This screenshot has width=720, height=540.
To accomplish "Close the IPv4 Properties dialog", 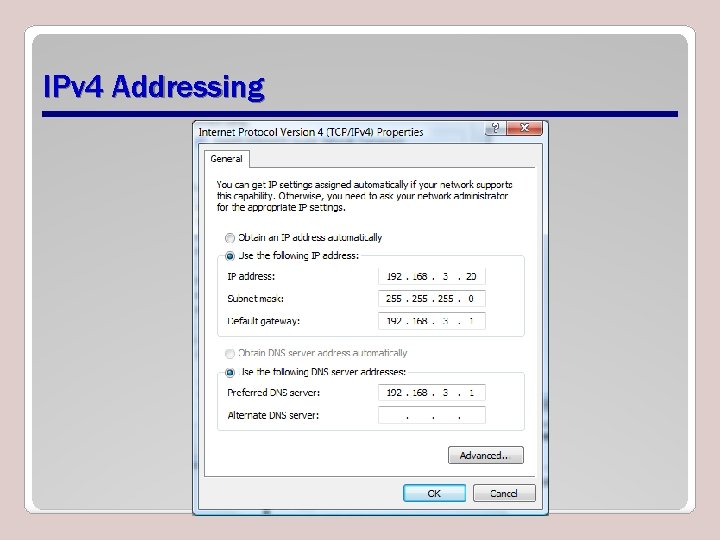I will coord(524,128).
